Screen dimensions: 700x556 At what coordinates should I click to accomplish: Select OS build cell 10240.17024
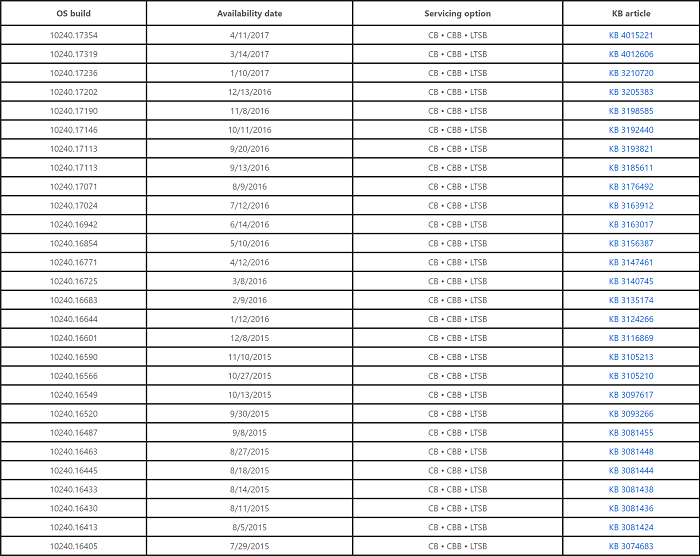[x=74, y=205]
